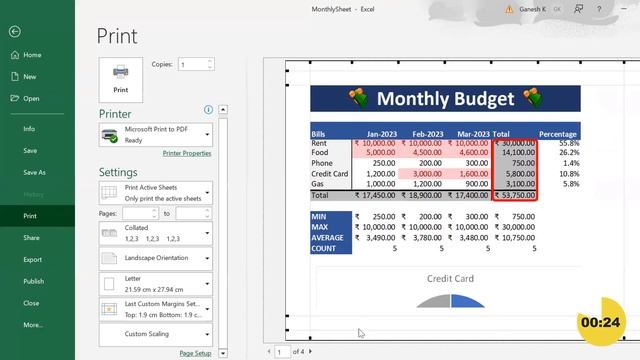The image size is (640, 360).
Task: Go to the next preview page
Action: [x=310, y=351]
